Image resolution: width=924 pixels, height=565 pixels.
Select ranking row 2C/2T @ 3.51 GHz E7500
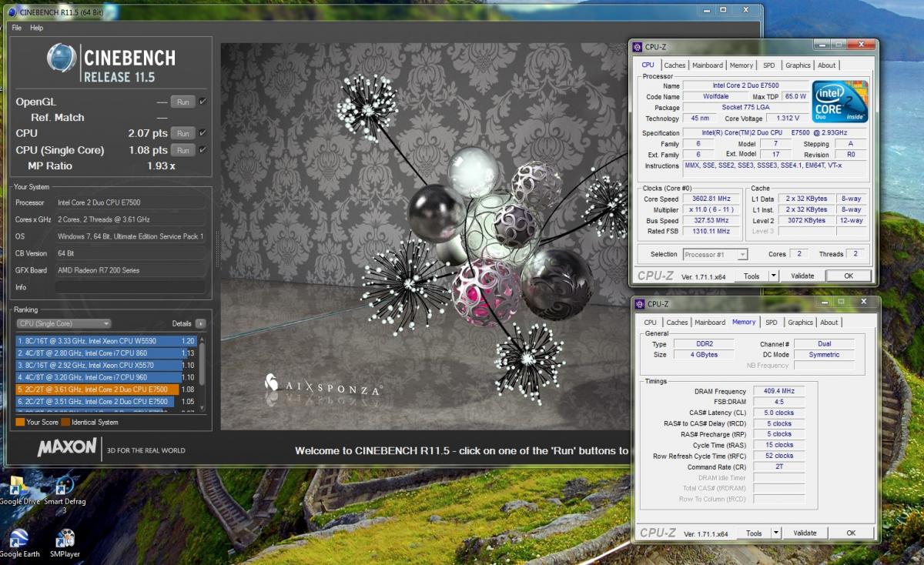coord(105,401)
